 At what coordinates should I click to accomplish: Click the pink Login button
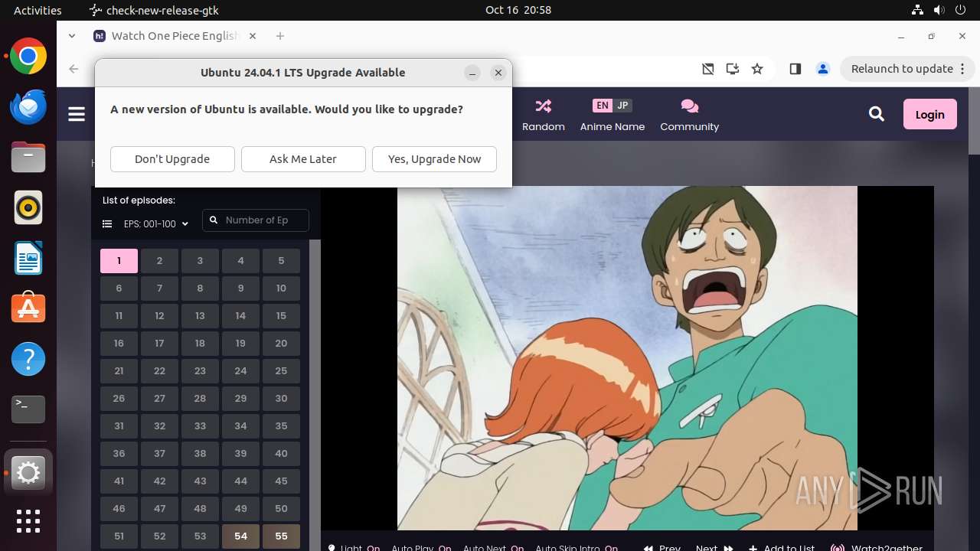(x=929, y=114)
